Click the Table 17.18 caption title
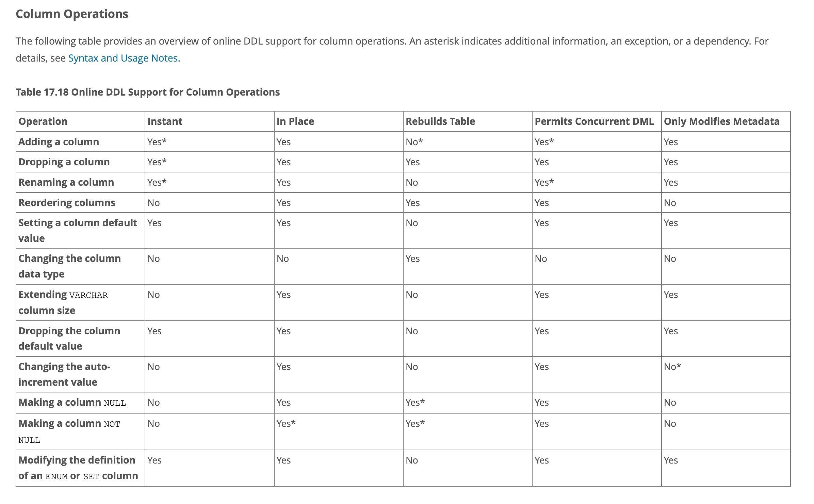Image resolution: width=814 pixels, height=504 pixels. click(x=148, y=92)
